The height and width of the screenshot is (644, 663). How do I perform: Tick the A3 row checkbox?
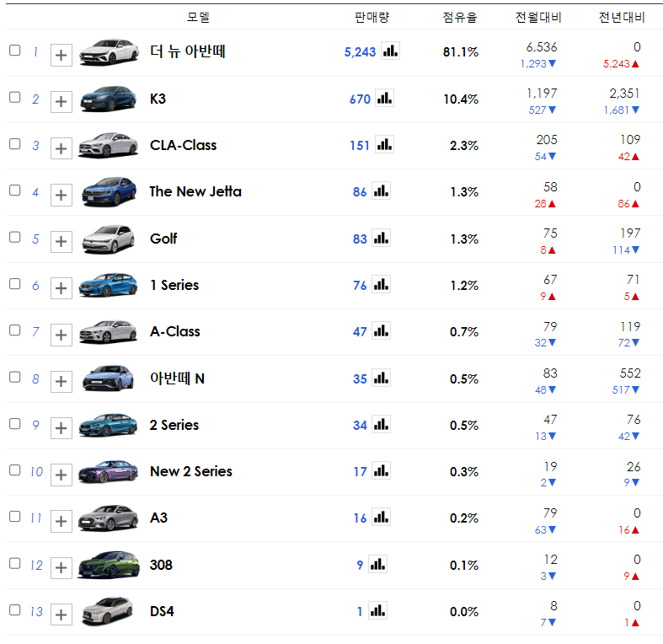pos(15,517)
